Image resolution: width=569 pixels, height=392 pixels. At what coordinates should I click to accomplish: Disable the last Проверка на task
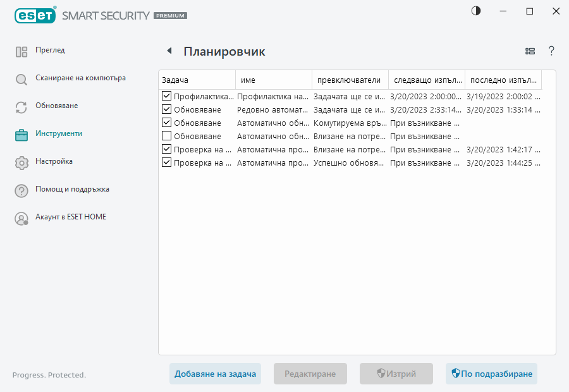click(166, 162)
